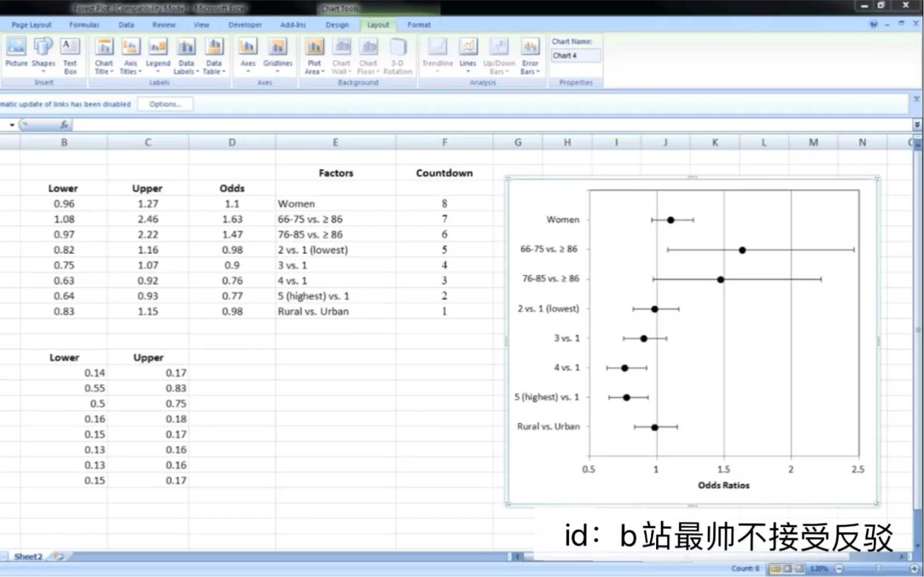Image resolution: width=924 pixels, height=577 pixels.
Task: Open the Data tab
Action: tap(126, 25)
